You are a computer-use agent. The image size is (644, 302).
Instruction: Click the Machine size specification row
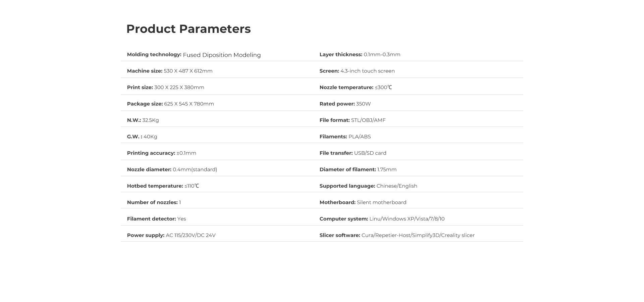pyautogui.click(x=170, y=71)
